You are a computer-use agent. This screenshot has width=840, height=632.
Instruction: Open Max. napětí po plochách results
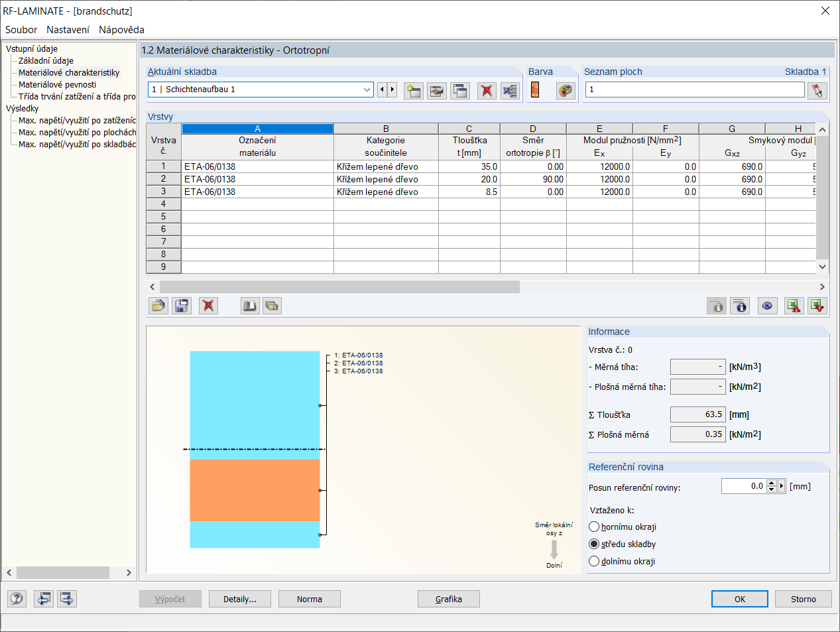coord(77,132)
